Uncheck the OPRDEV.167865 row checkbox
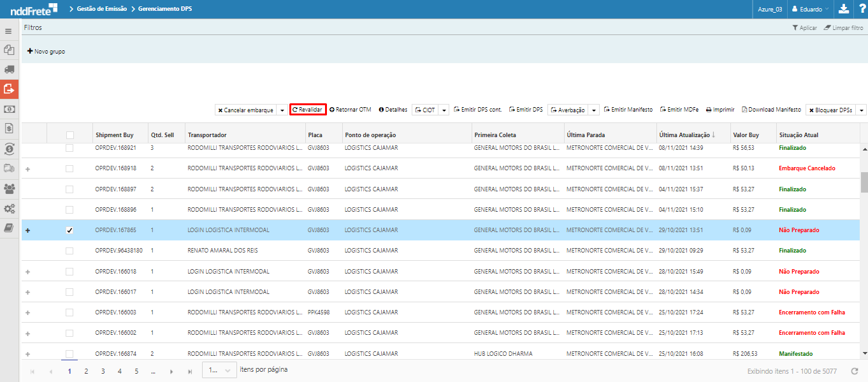Screen dimensions: 868x382 coord(69,230)
